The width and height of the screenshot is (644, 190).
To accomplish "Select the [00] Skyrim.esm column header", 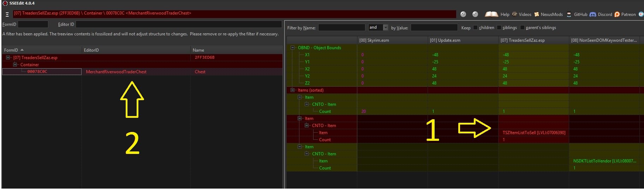I will tap(392, 40).
